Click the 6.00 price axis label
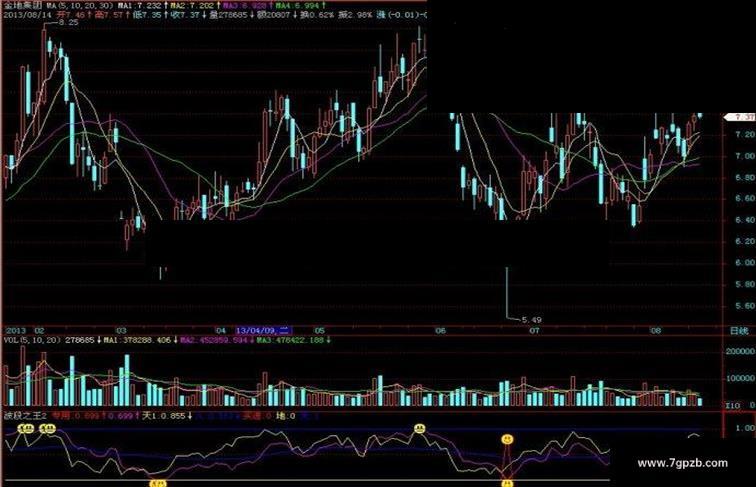Screen dimensions: 756x487 pos(745,263)
